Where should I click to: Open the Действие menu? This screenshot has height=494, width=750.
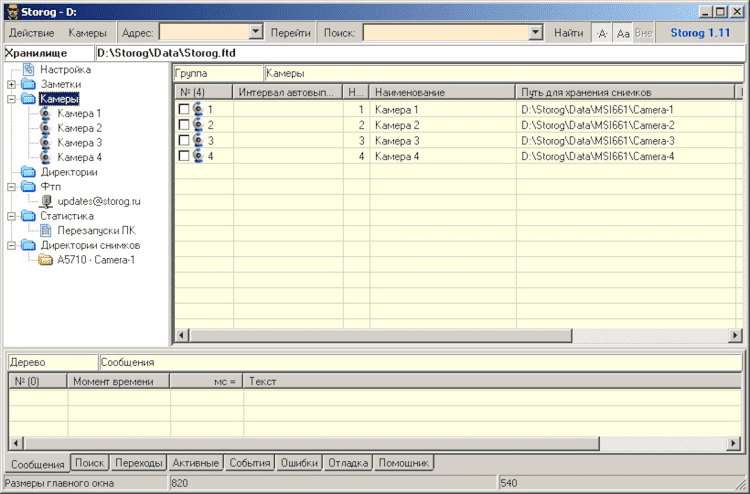coord(32,33)
